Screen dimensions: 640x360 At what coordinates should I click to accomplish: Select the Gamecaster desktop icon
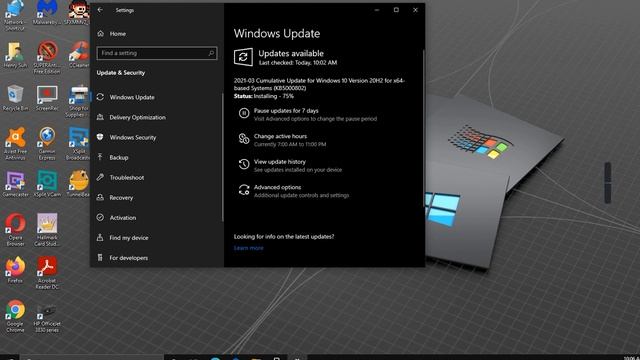[x=15, y=184]
